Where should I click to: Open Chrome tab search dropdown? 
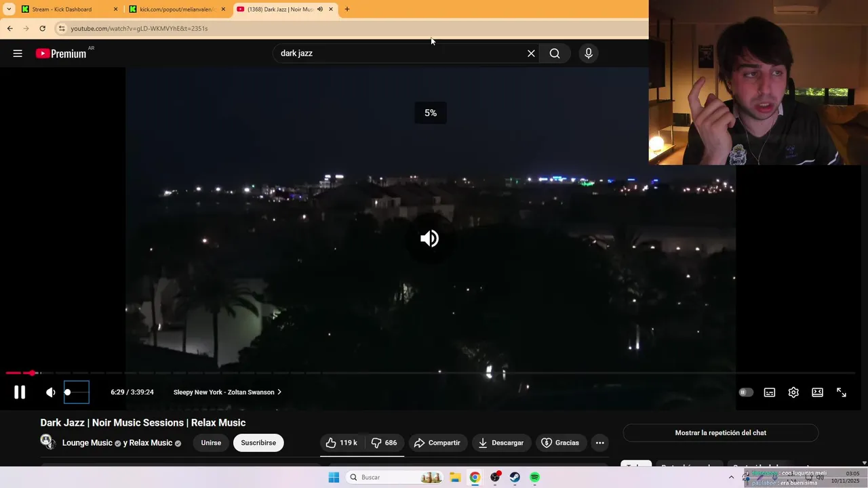click(9, 9)
